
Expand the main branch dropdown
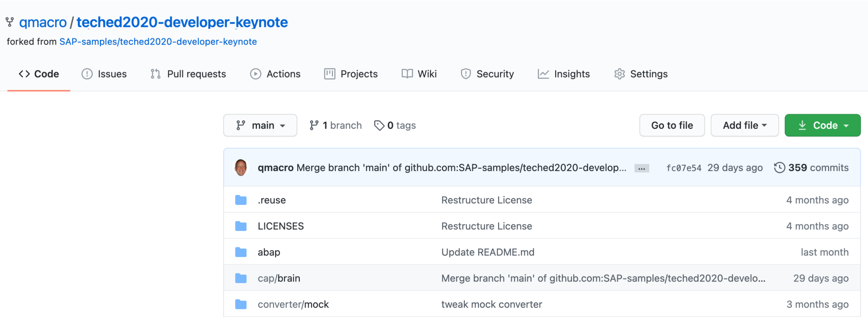260,125
